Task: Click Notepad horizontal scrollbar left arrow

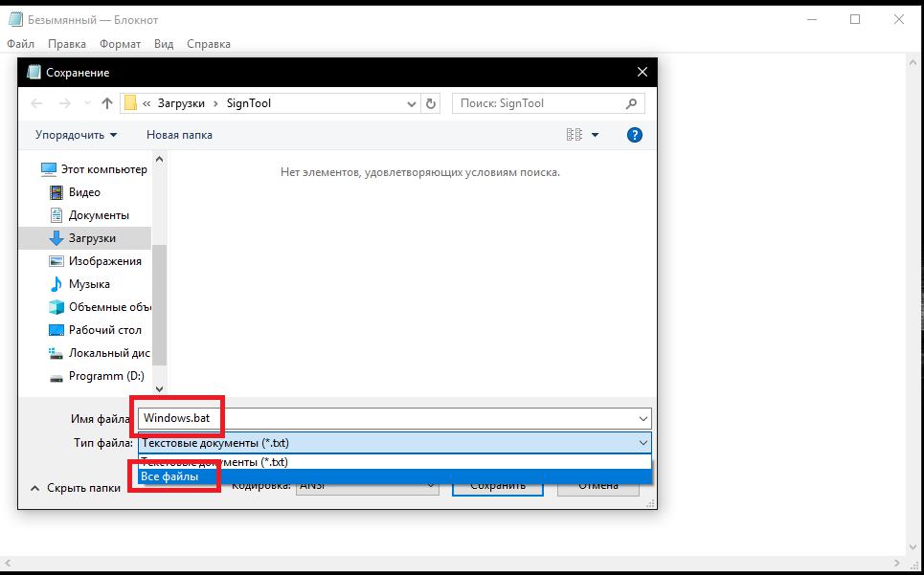Action: pos(9,564)
